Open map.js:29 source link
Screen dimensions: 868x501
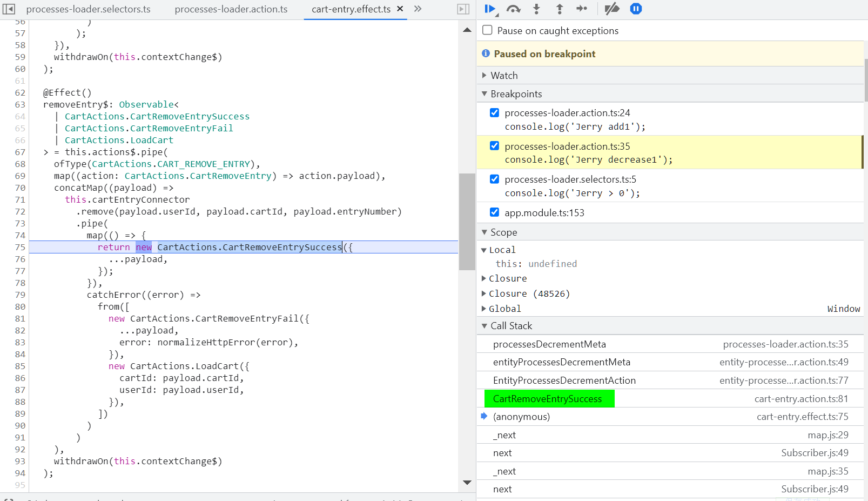point(828,435)
